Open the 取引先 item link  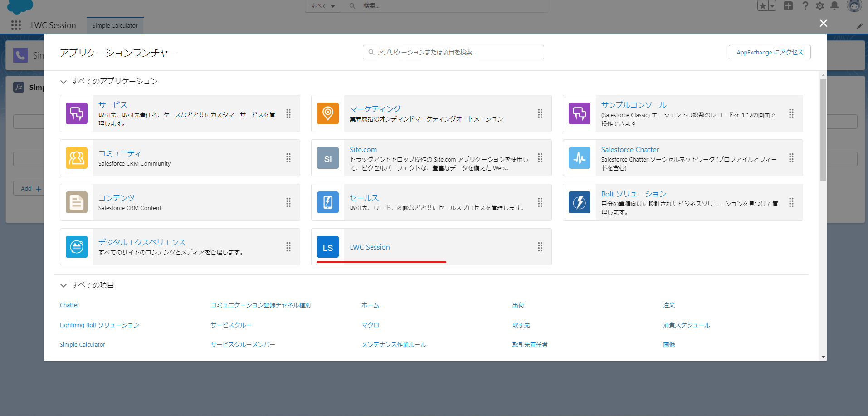pyautogui.click(x=521, y=325)
